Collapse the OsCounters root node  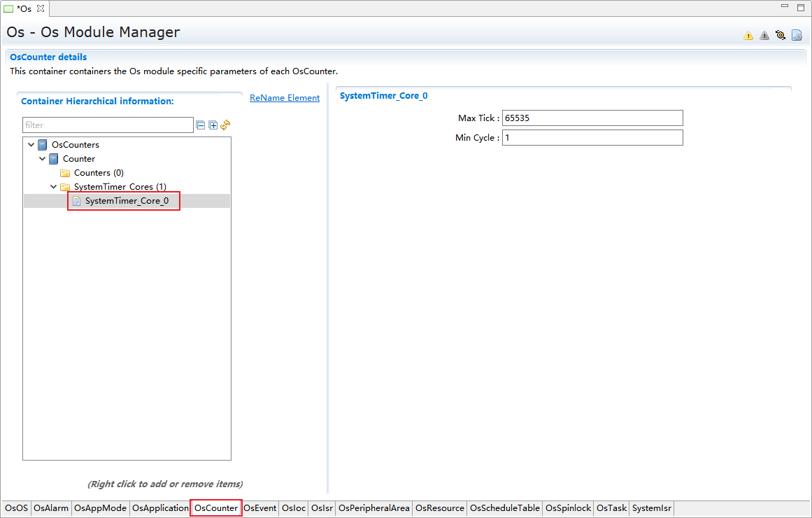(31, 145)
